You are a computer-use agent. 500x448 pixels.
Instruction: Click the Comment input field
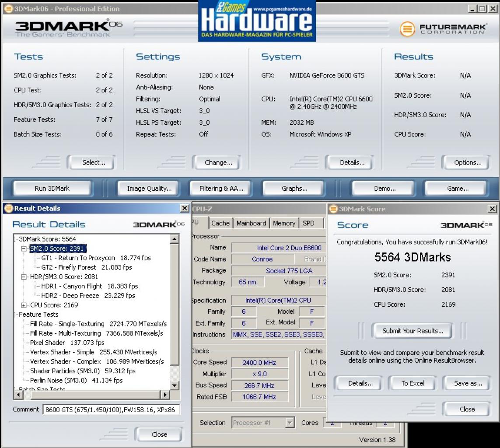click(111, 409)
